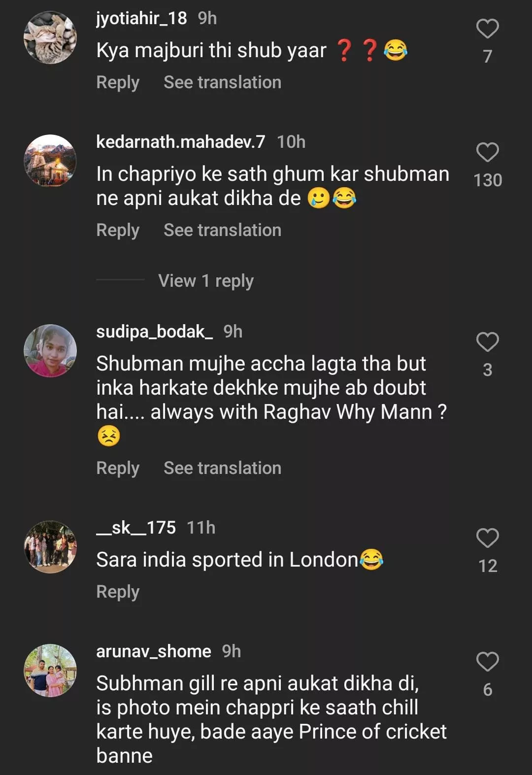Tap arunav_shome's profile picture

(x=50, y=670)
